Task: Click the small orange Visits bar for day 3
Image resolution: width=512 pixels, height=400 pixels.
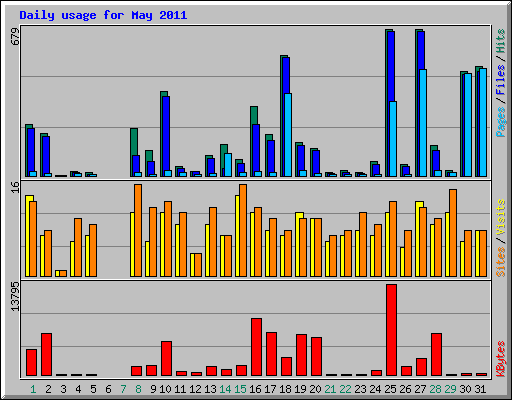Action: tap(63, 273)
